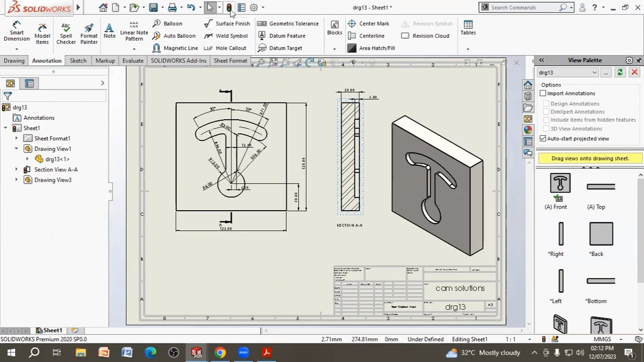Open Windows Search on the taskbar
The height and width of the screenshot is (362, 644).
click(34, 352)
